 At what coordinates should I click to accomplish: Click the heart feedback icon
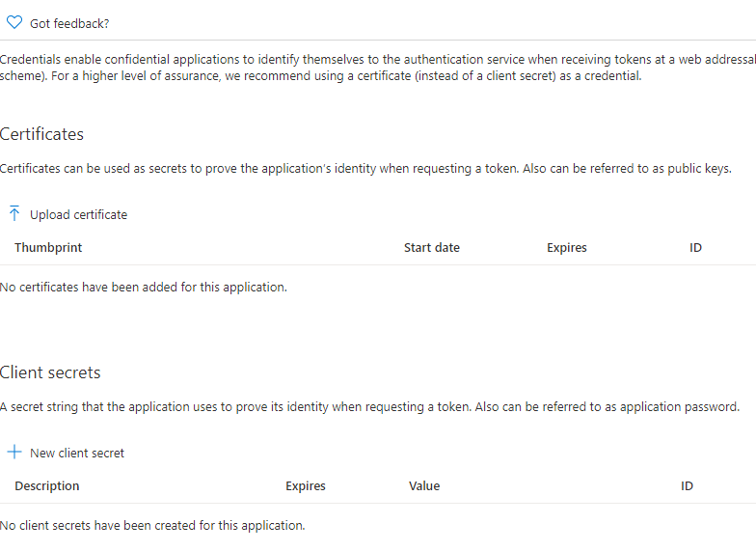14,22
